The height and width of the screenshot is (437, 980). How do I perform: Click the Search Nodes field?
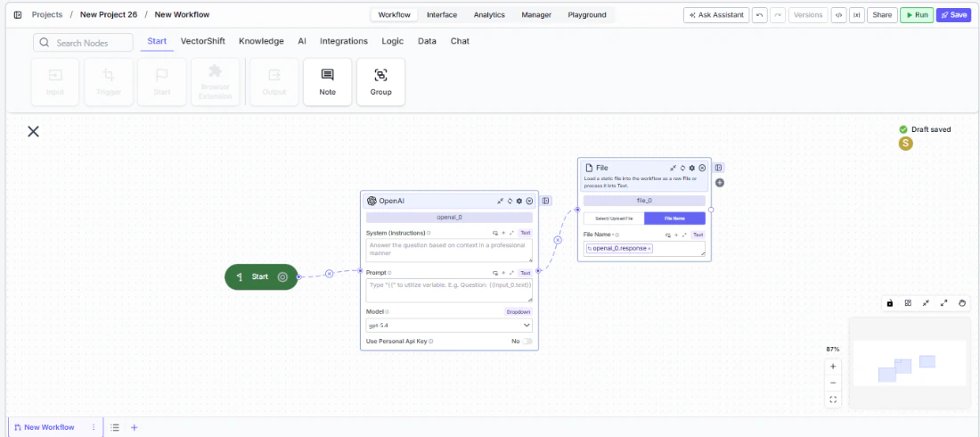(x=83, y=43)
